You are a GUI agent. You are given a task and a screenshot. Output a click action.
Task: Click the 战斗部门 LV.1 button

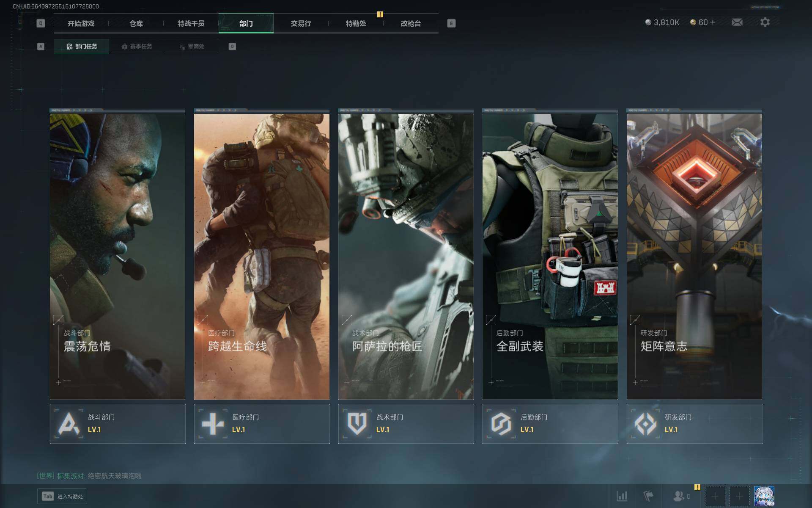tap(118, 423)
